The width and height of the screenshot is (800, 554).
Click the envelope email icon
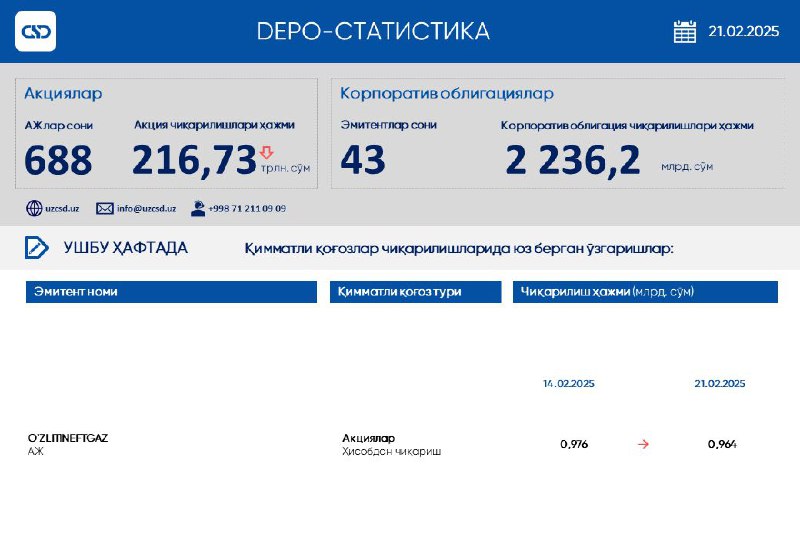coord(105,208)
